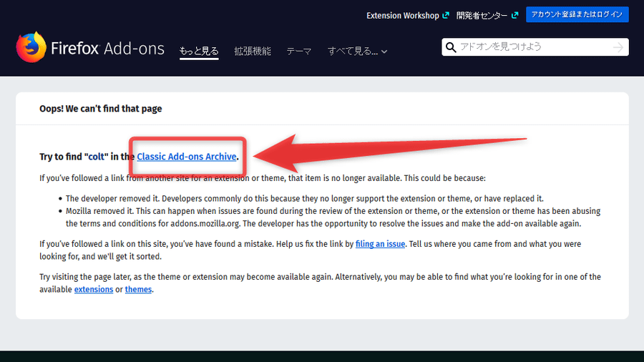Click the search magnifier icon
This screenshot has height=362, width=644.
(x=451, y=47)
